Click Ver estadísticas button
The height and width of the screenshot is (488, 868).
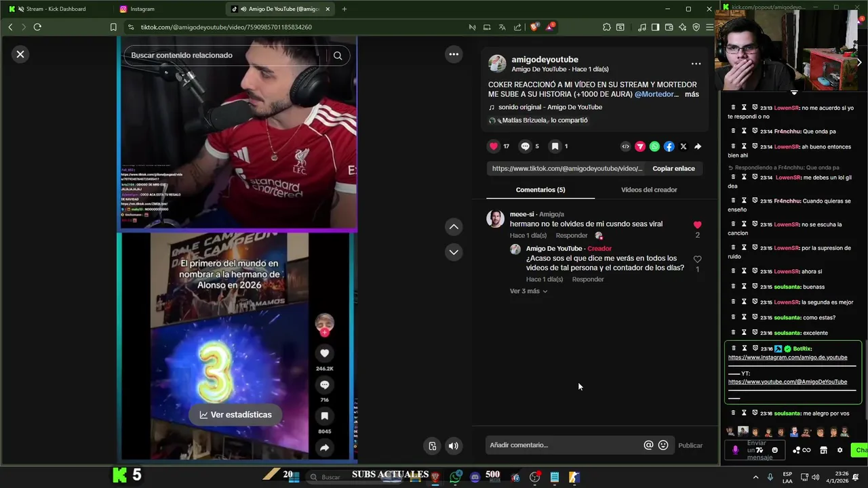[x=235, y=415]
